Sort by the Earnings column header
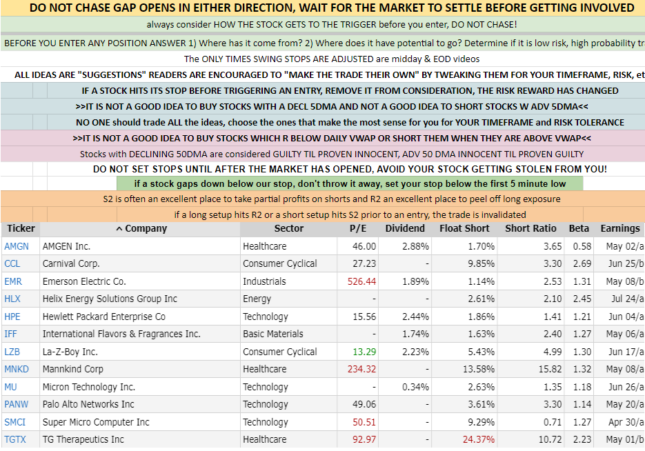The image size is (645, 451). point(619,229)
